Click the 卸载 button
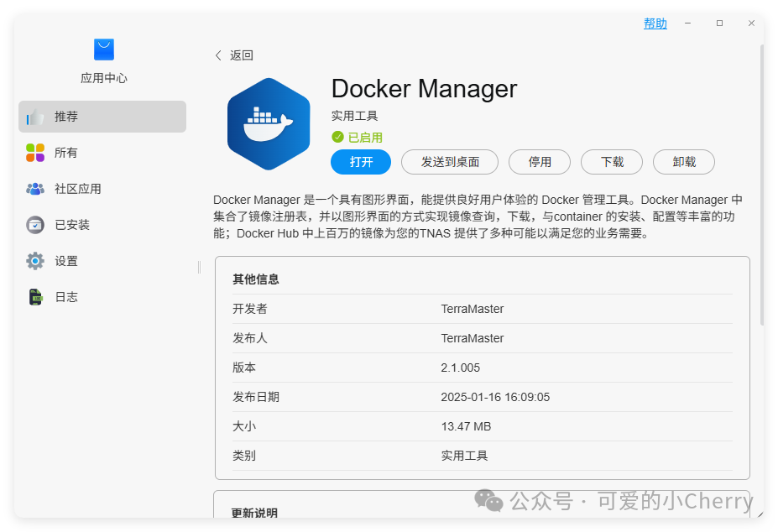This screenshot has height=532, width=778. [684, 162]
